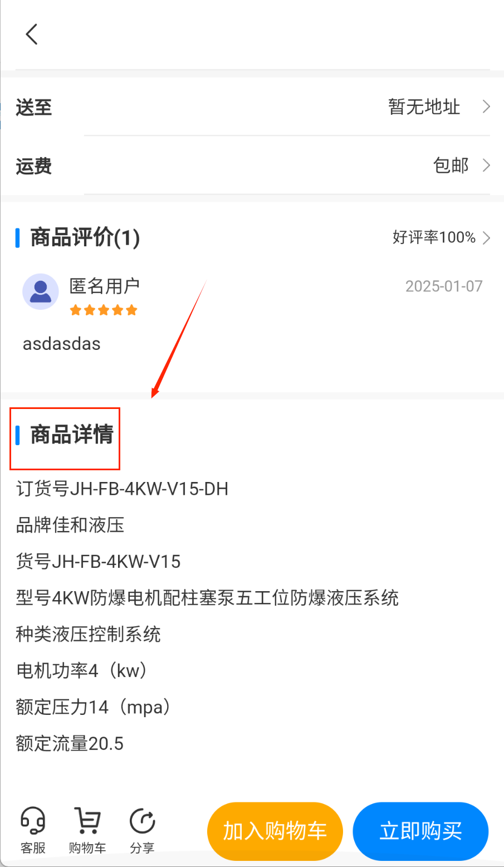Click the 匿名用户 reviewer name
The image size is (504, 867).
pyautogui.click(x=104, y=286)
